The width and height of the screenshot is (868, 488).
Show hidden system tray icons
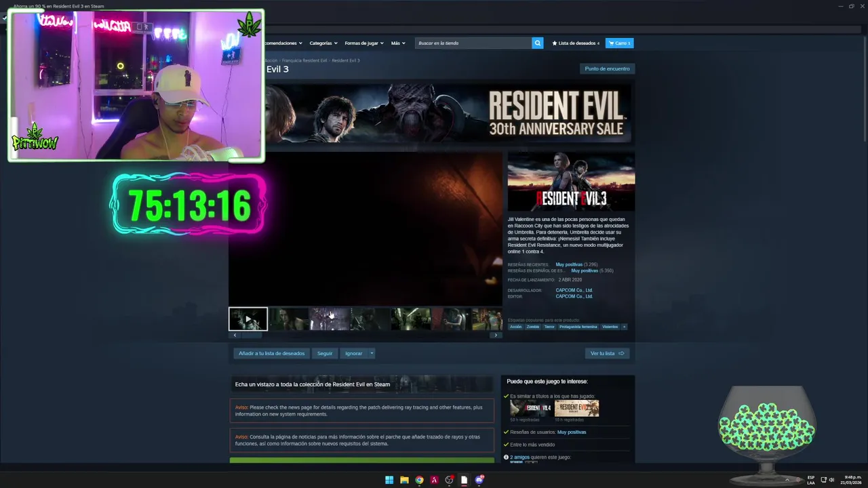tap(787, 480)
